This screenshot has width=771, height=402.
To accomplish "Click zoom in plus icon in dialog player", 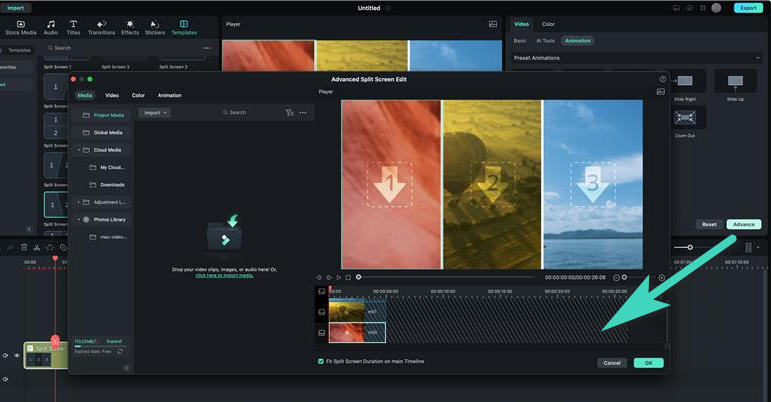I will click(661, 278).
